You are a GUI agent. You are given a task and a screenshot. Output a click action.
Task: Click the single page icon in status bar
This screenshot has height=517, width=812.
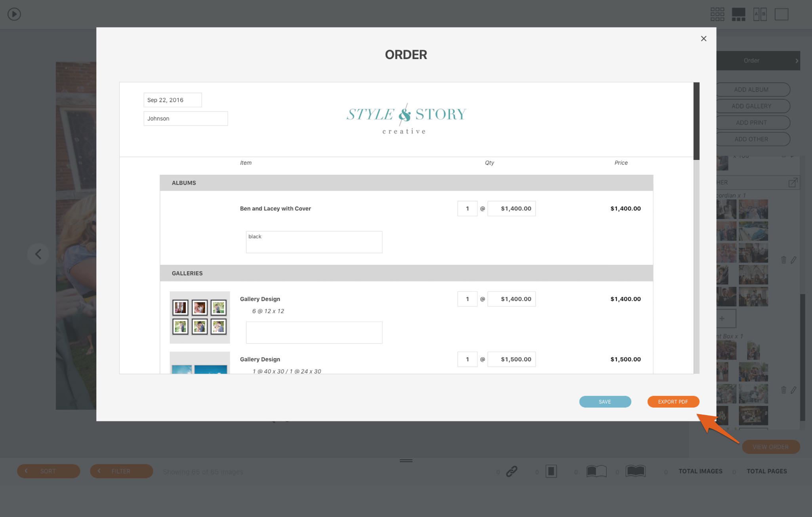tap(551, 471)
